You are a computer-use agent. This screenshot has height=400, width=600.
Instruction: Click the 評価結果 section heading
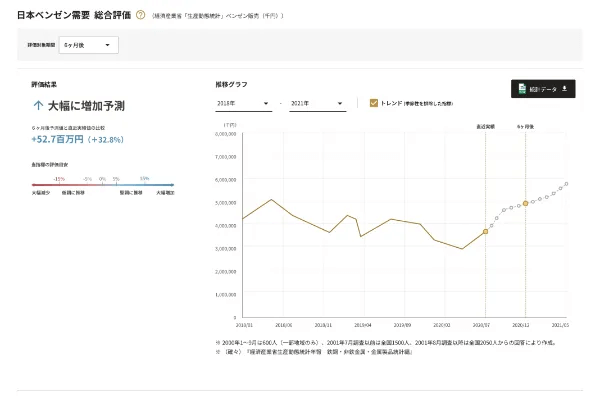pyautogui.click(x=44, y=84)
